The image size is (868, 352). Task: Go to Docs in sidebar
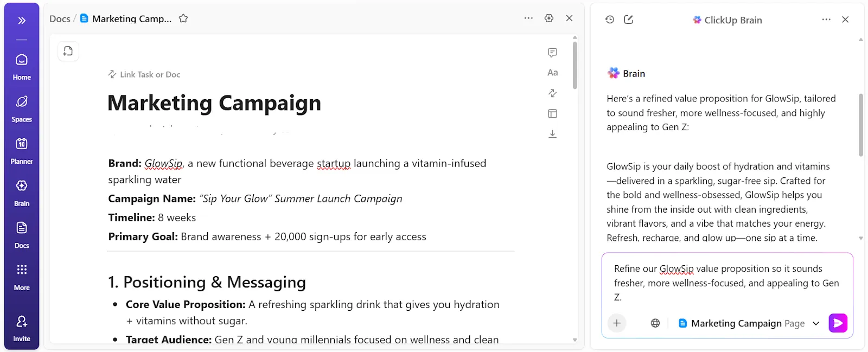click(x=22, y=234)
